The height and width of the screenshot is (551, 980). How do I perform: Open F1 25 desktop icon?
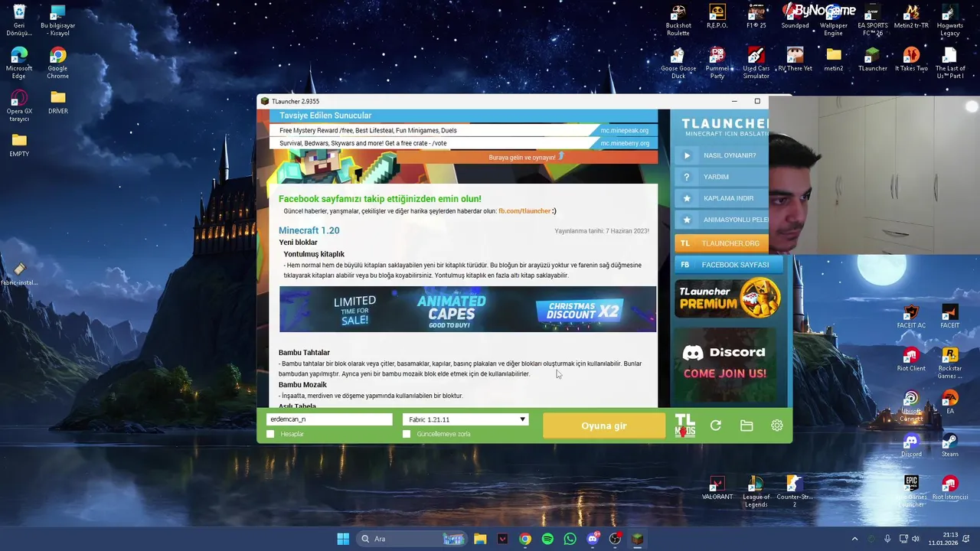coord(756,17)
